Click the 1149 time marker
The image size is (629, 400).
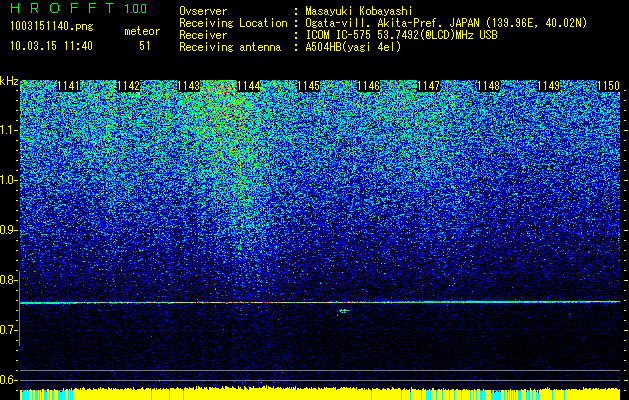548,86
